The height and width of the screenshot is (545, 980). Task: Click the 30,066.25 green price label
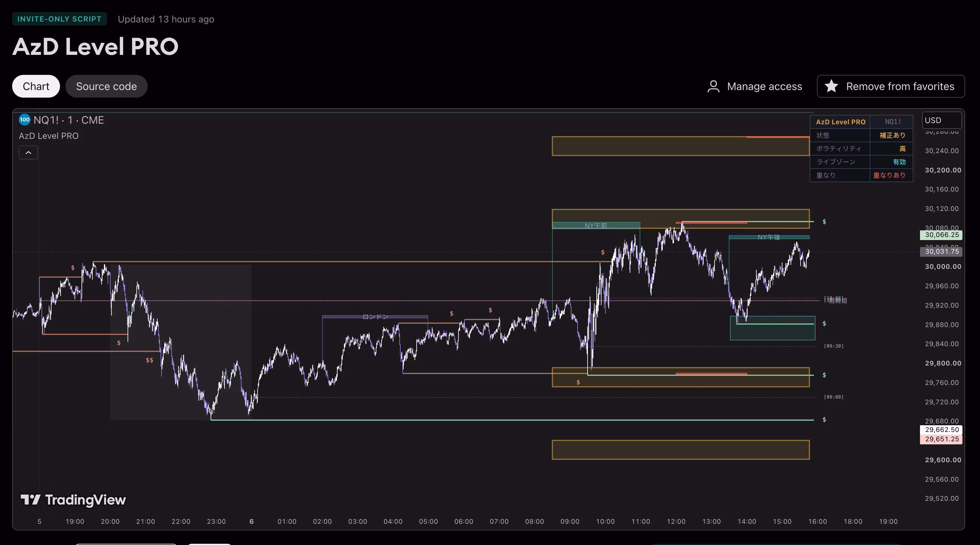click(941, 235)
